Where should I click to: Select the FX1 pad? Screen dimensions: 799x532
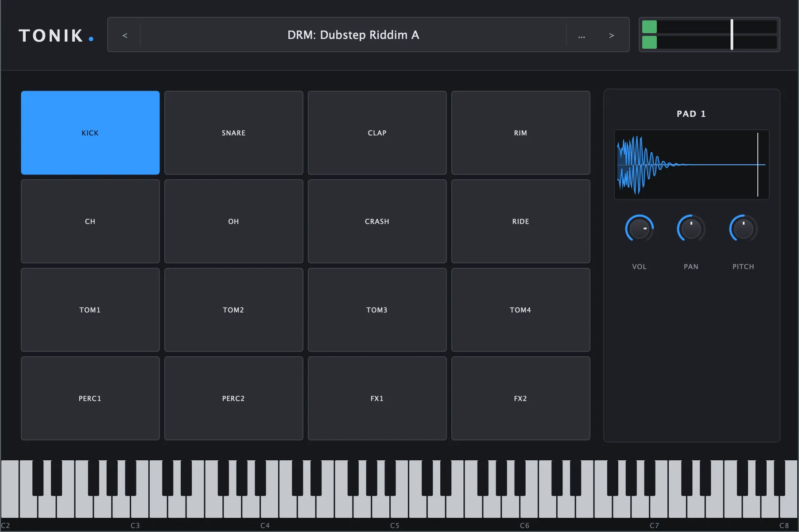click(x=377, y=398)
